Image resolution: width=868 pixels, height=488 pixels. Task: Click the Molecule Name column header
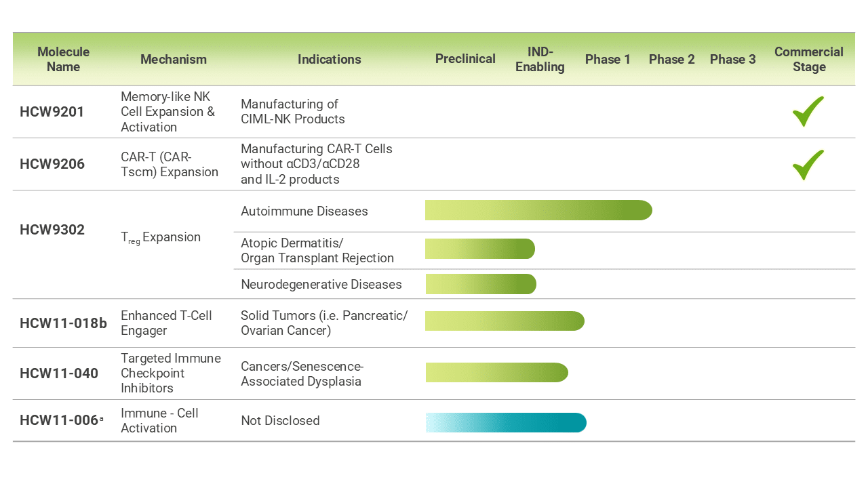coord(63,60)
